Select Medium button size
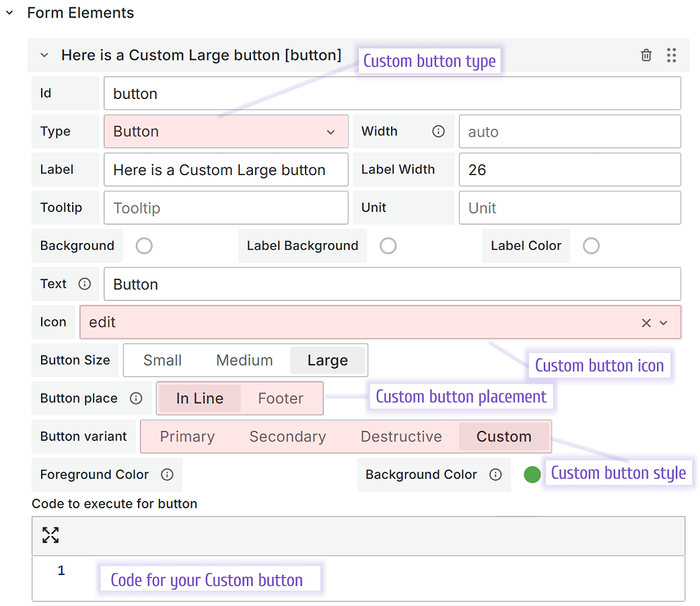The image size is (700, 606). click(x=244, y=360)
